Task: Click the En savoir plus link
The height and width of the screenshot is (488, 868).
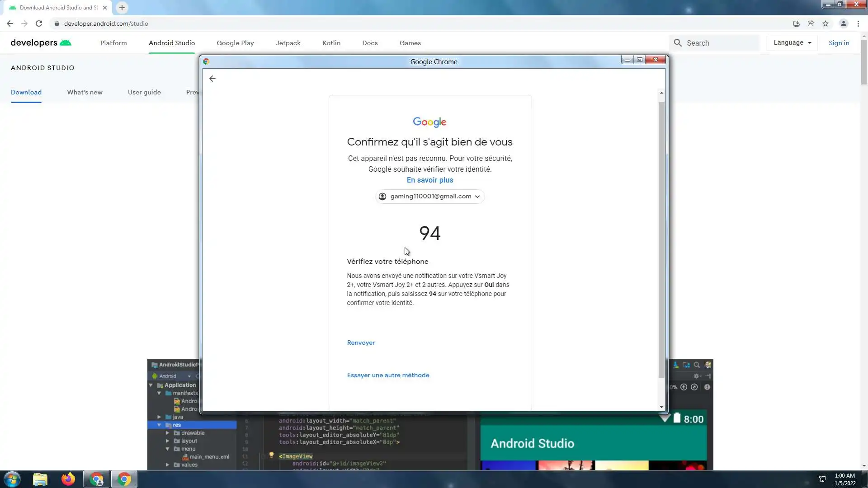Action: pos(429,180)
